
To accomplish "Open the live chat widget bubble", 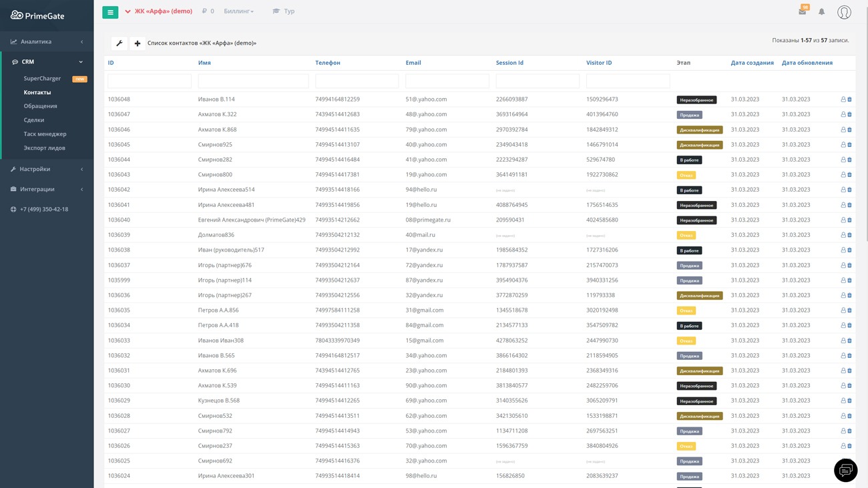I will click(845, 470).
